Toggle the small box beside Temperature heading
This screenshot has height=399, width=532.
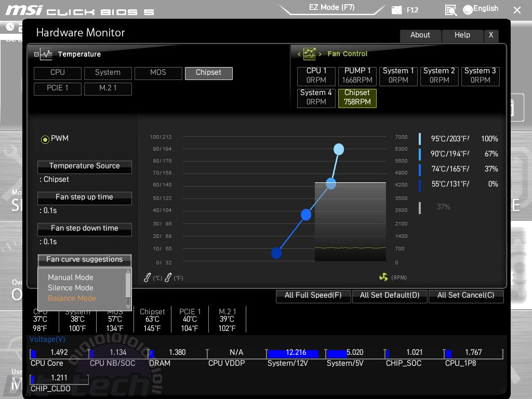[36, 54]
